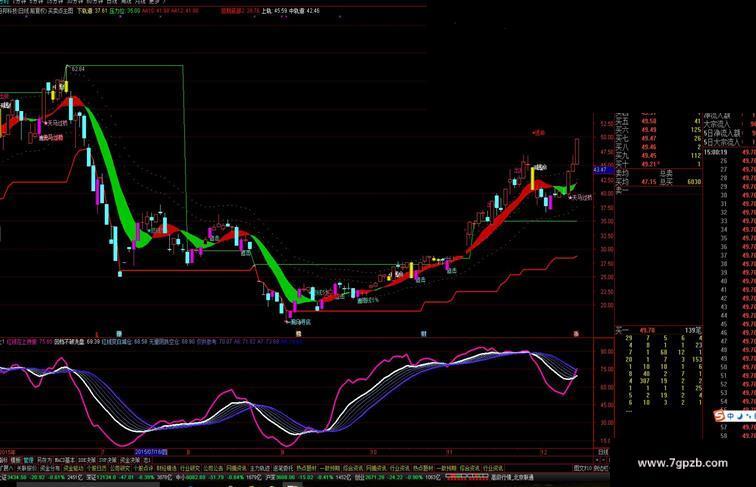Toggle the 侧边栏 sidebar button
756x487 pixels.
pyautogui.click(x=600, y=468)
